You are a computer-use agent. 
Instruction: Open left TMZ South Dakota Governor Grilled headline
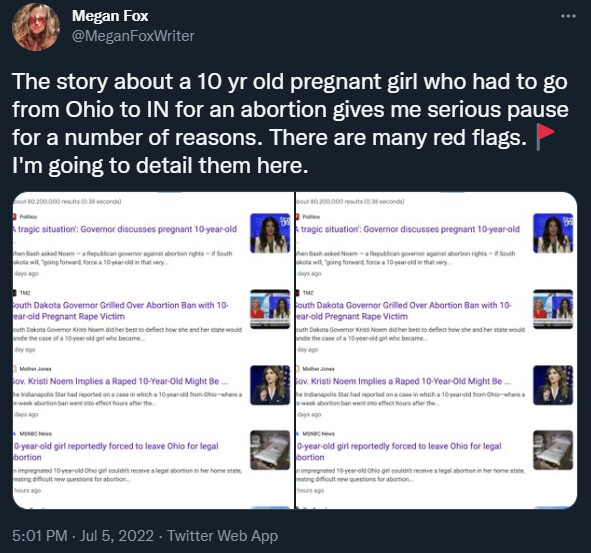[121, 311]
